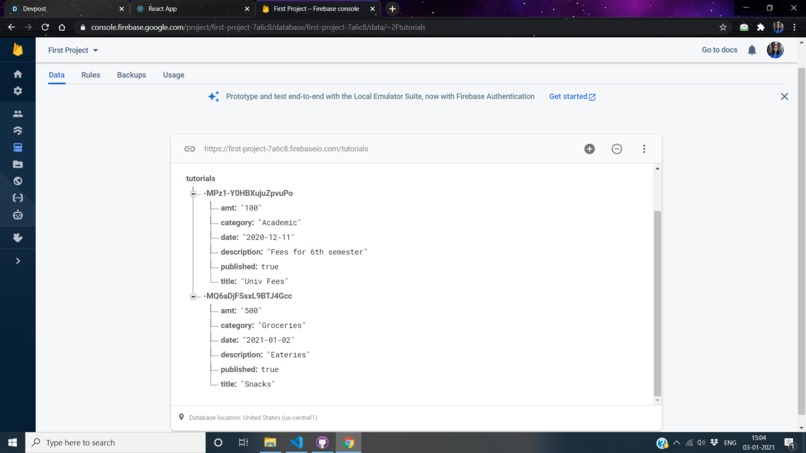Screen dimensions: 806x453
Task: Click description value "Eateries"
Action: (288, 355)
